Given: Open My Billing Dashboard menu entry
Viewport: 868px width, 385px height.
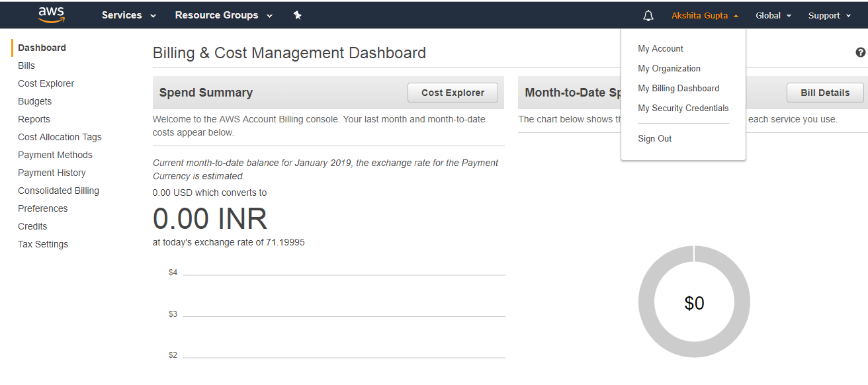Looking at the screenshot, I should click(x=678, y=88).
